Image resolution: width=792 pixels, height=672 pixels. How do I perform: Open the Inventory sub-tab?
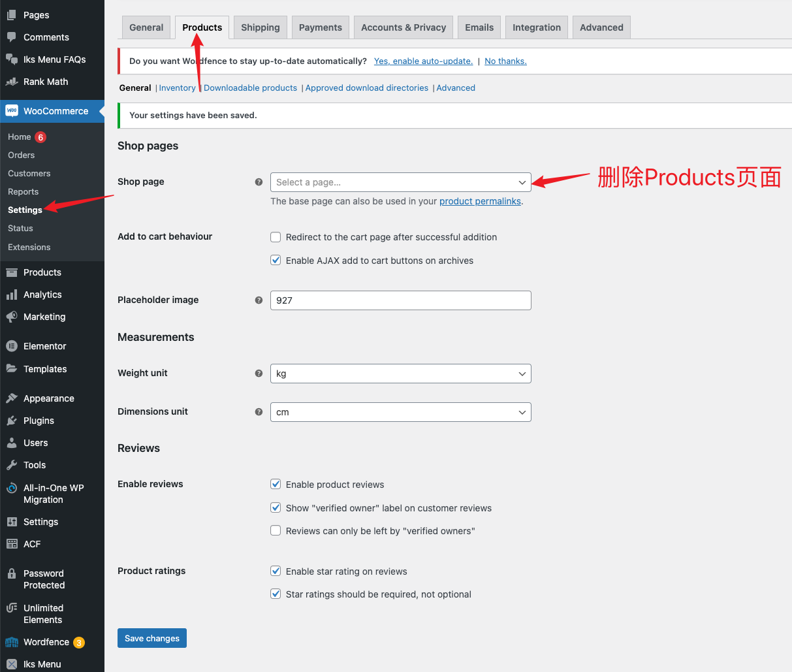177,88
